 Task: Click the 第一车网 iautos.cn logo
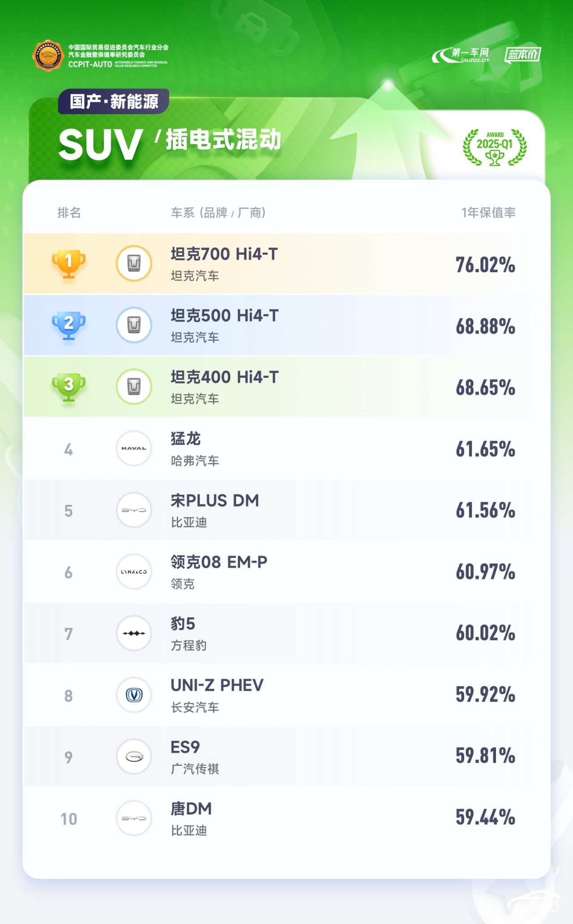tap(461, 56)
